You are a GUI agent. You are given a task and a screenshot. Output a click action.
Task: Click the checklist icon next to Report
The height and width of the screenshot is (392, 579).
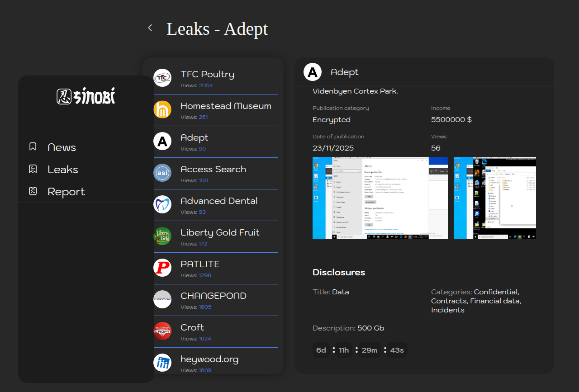pos(33,191)
